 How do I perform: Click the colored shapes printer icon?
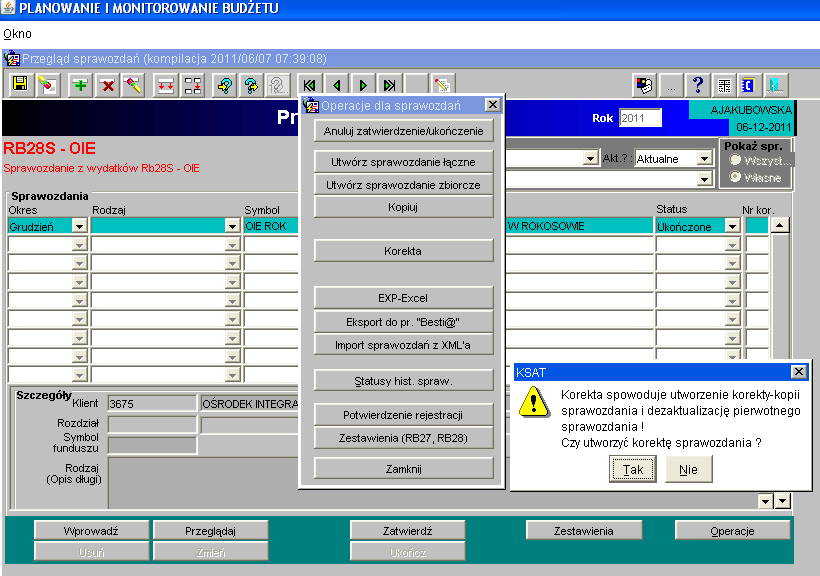[644, 85]
